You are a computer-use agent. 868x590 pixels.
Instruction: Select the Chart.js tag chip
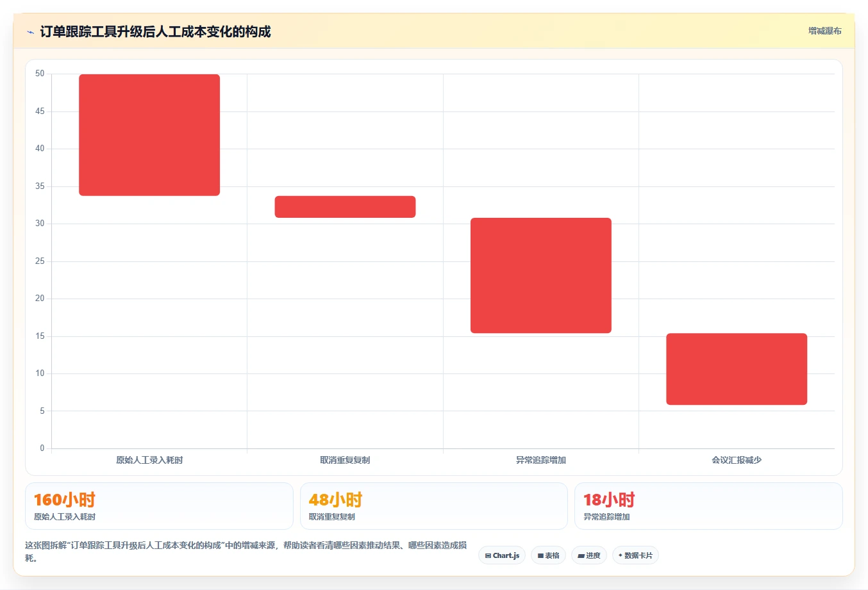pos(502,555)
